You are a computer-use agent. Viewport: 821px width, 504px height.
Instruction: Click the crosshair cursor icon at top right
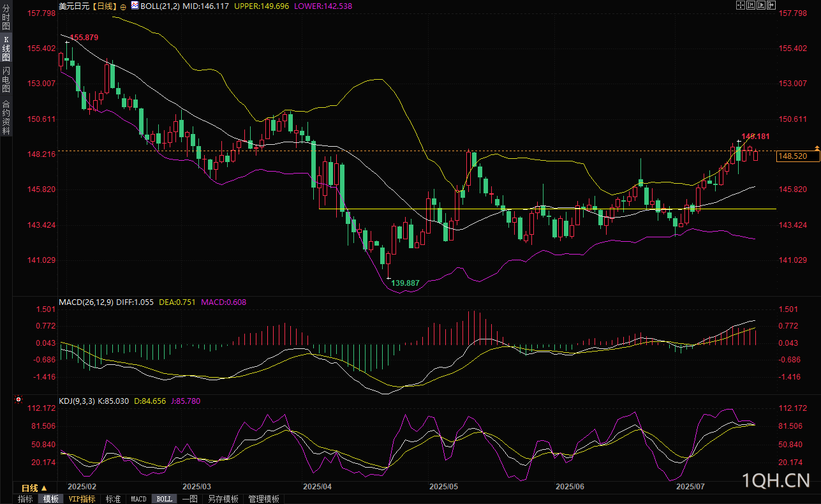point(740,6)
